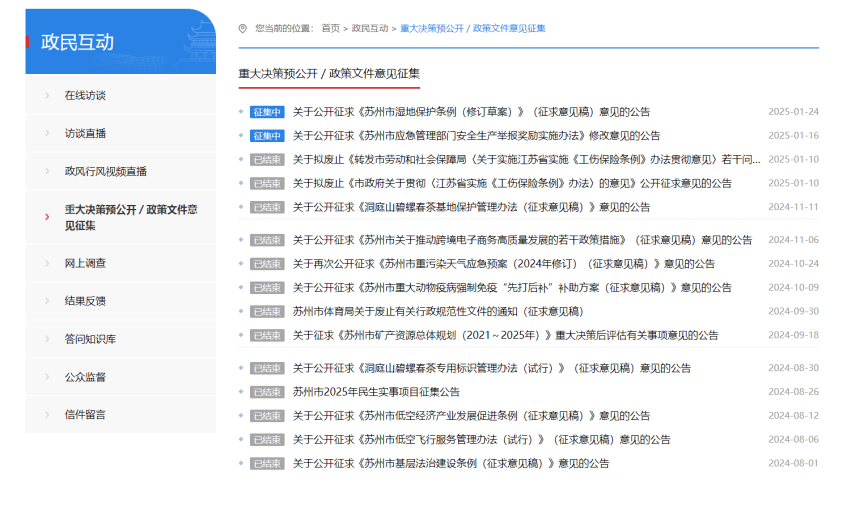Screen dimensions: 845x509
Task: Click the chevron arrow beside 信件留言
Action: [x=47, y=415]
